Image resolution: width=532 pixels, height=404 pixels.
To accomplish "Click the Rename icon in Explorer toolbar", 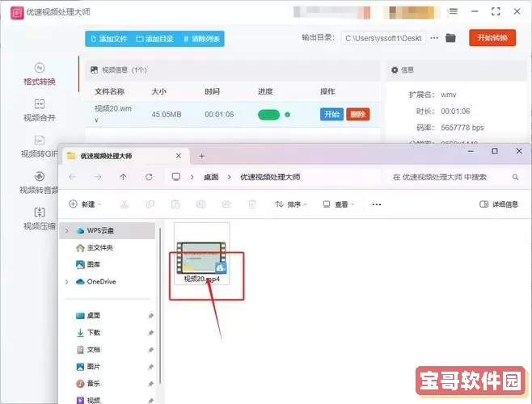I will (x=201, y=204).
